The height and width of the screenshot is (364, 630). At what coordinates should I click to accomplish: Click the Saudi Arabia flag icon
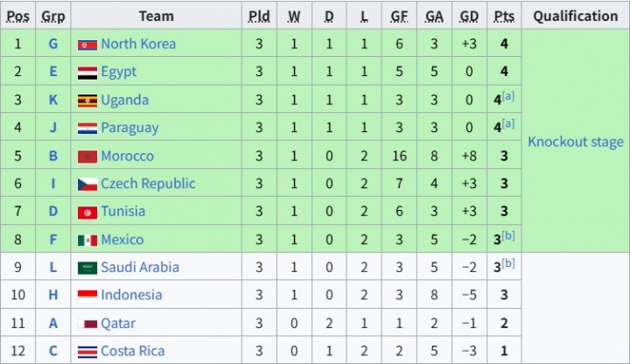pos(87,268)
